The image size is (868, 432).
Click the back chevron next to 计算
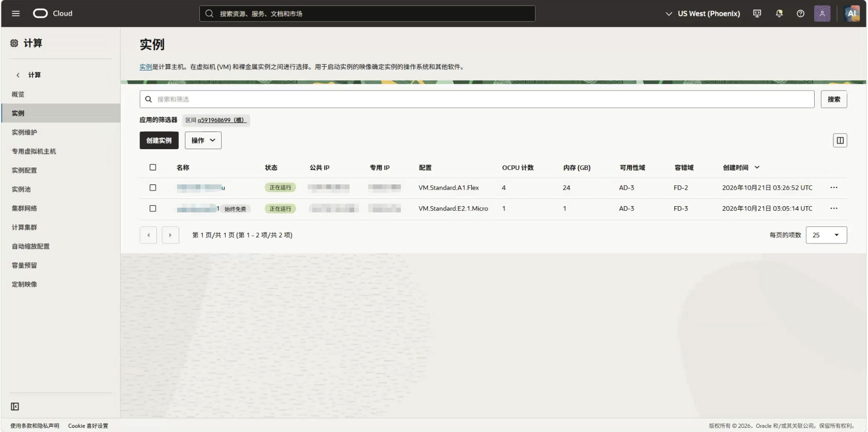point(18,75)
